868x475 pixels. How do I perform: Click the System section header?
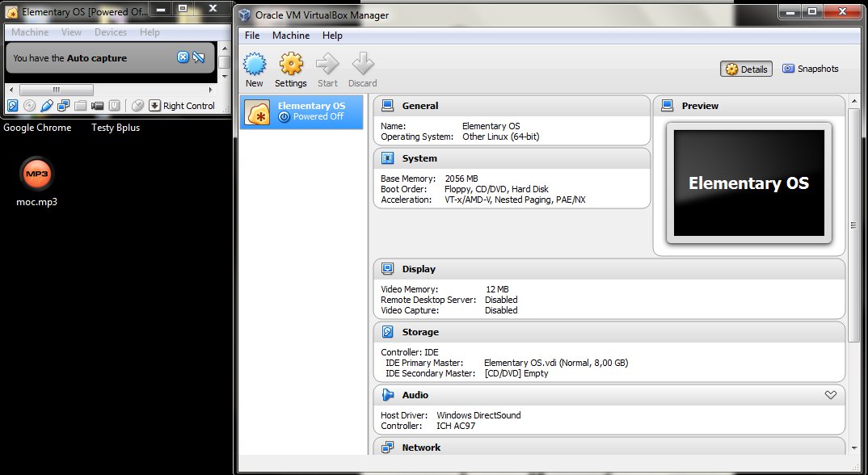(x=512, y=158)
